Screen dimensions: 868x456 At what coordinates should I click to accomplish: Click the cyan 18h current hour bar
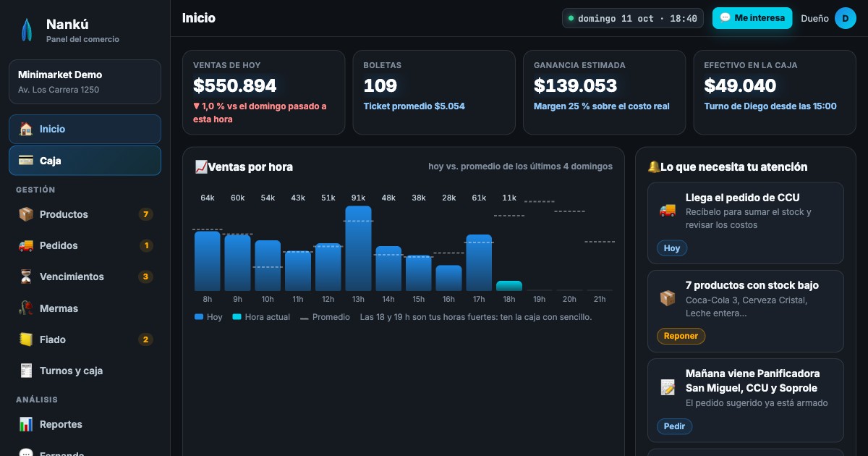pyautogui.click(x=509, y=286)
